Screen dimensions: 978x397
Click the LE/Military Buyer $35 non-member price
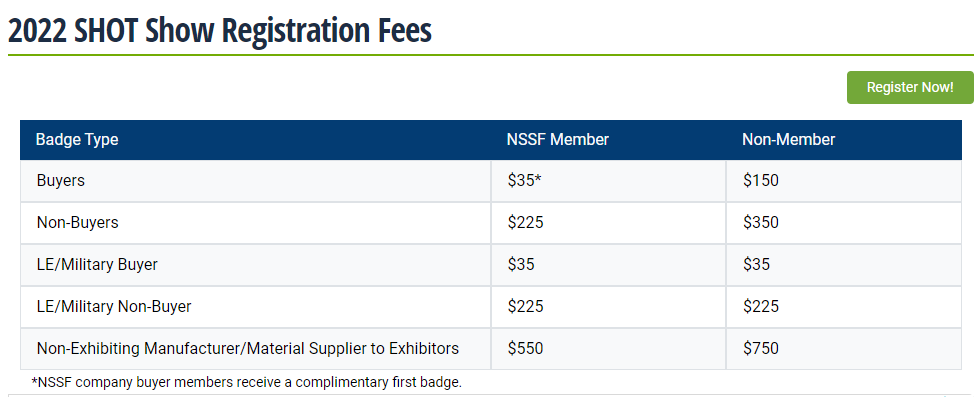(x=756, y=265)
